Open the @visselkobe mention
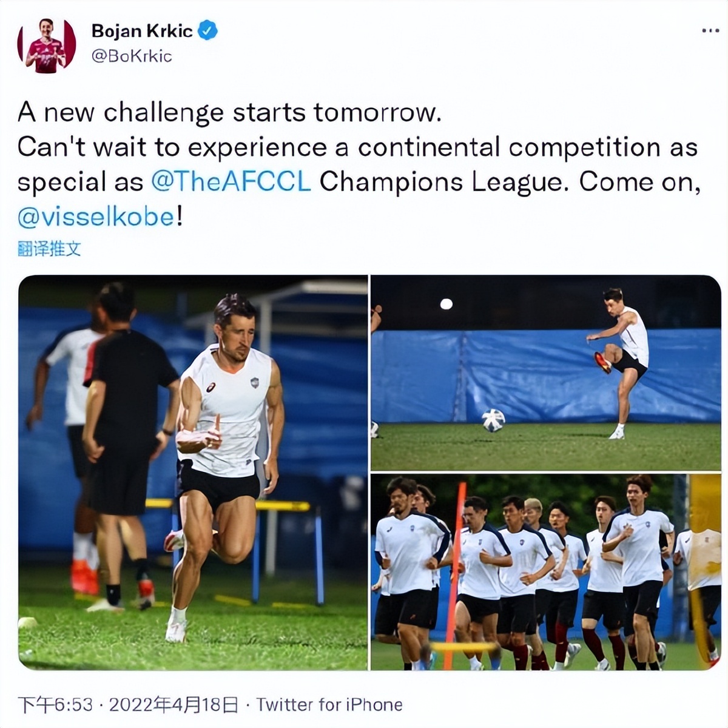This screenshot has width=728, height=728. coord(96,217)
